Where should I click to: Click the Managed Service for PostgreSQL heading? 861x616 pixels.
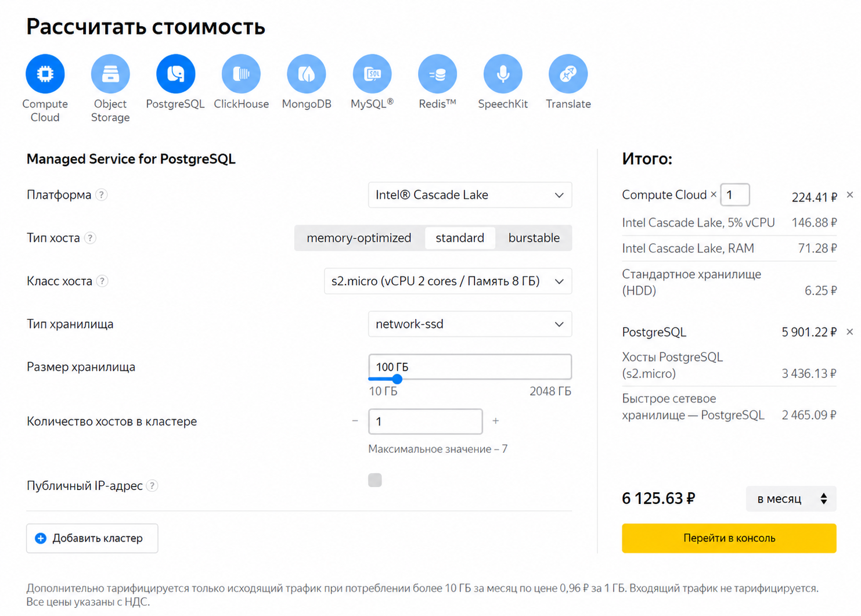click(x=131, y=159)
